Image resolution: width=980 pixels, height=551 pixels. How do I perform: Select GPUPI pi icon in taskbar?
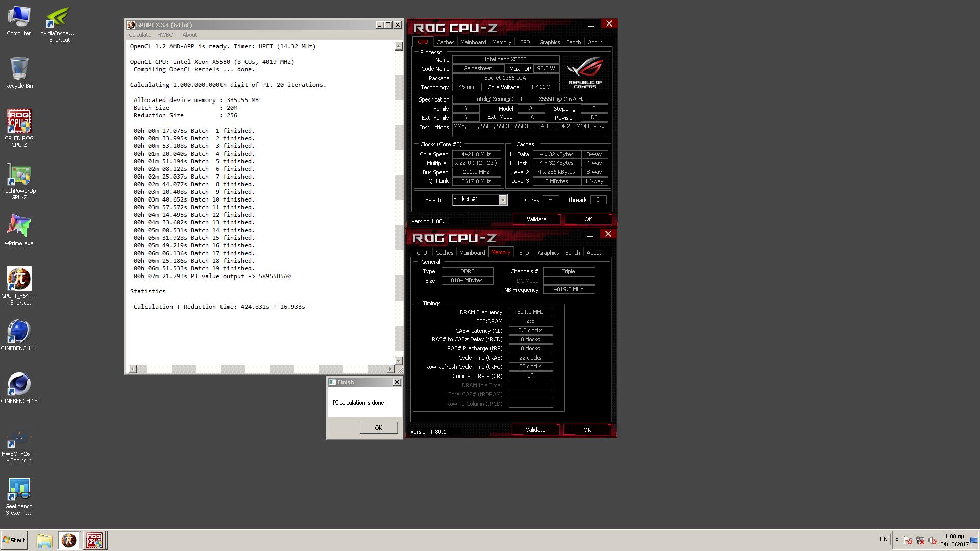click(x=69, y=540)
